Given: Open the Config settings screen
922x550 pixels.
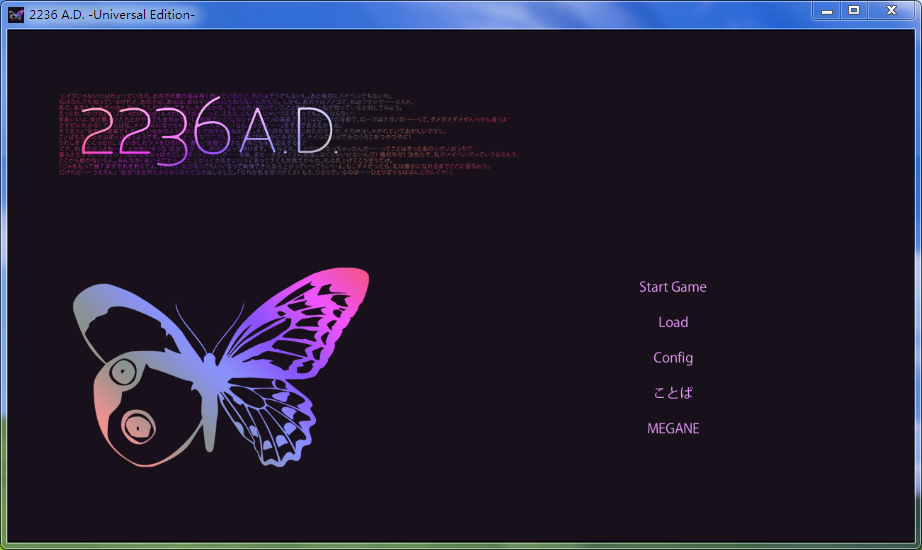Looking at the screenshot, I should 672,358.
